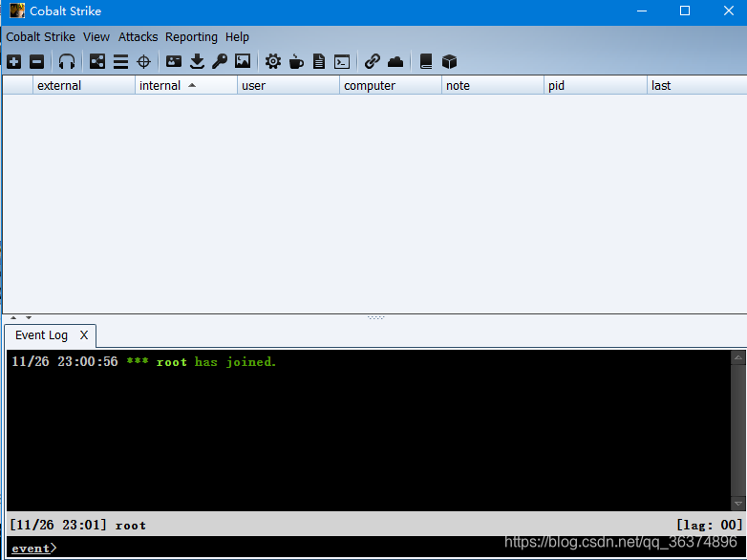Click the terminal icon for scripted web delivery
This screenshot has width=747, height=560.
point(342,62)
